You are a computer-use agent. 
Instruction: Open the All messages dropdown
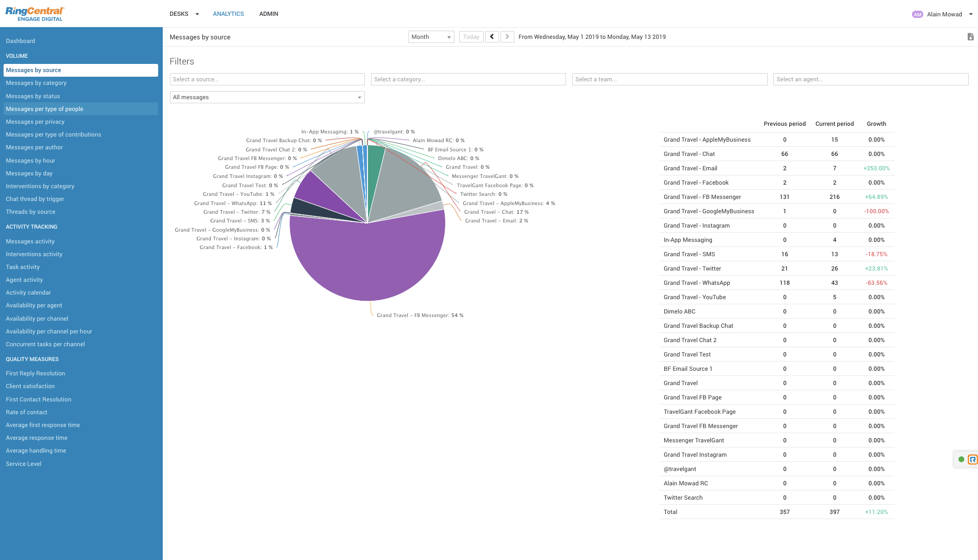coord(267,97)
